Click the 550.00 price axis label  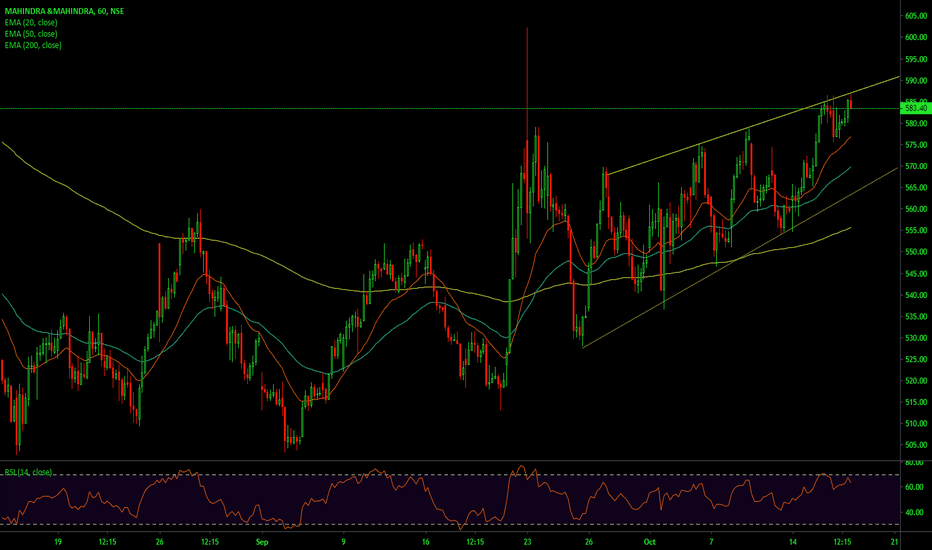916,252
